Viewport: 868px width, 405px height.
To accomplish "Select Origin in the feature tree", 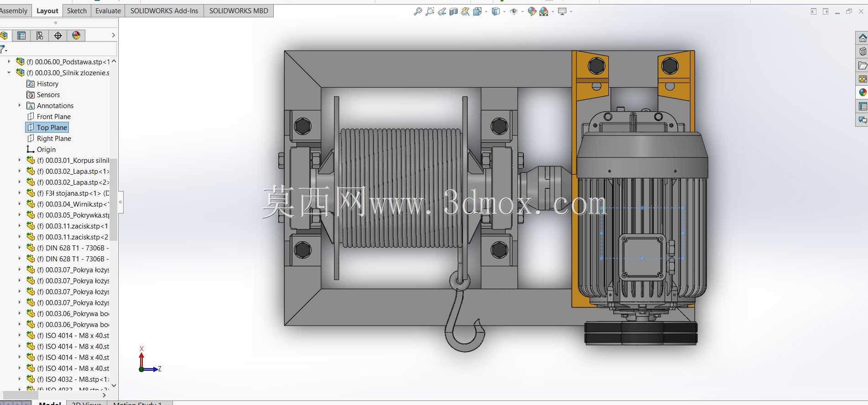I will (x=42, y=150).
